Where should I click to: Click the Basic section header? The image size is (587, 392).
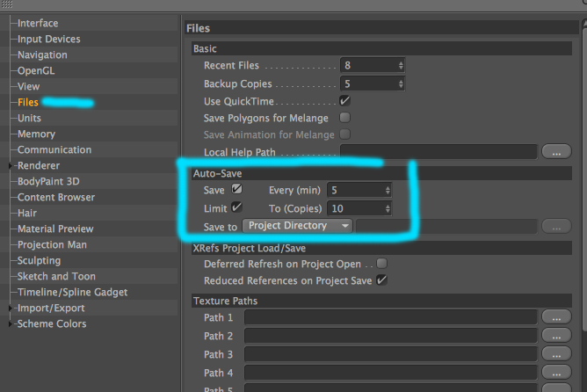coord(381,48)
